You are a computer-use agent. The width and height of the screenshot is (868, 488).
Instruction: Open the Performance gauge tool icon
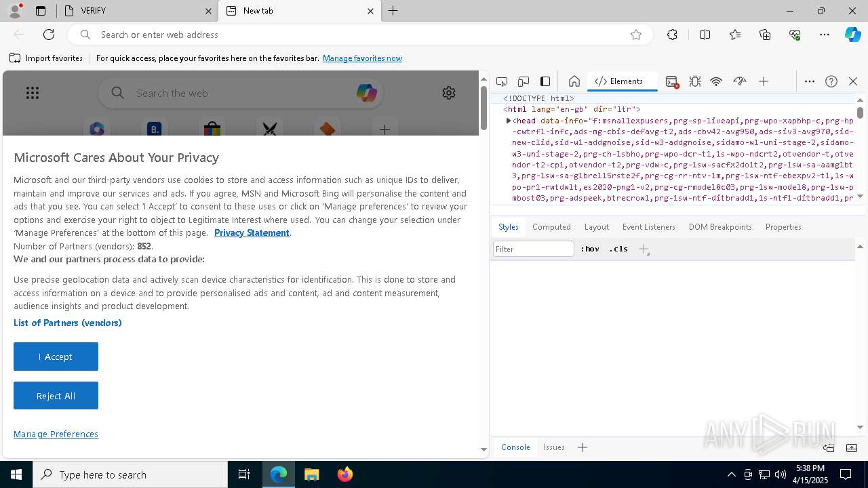click(740, 81)
